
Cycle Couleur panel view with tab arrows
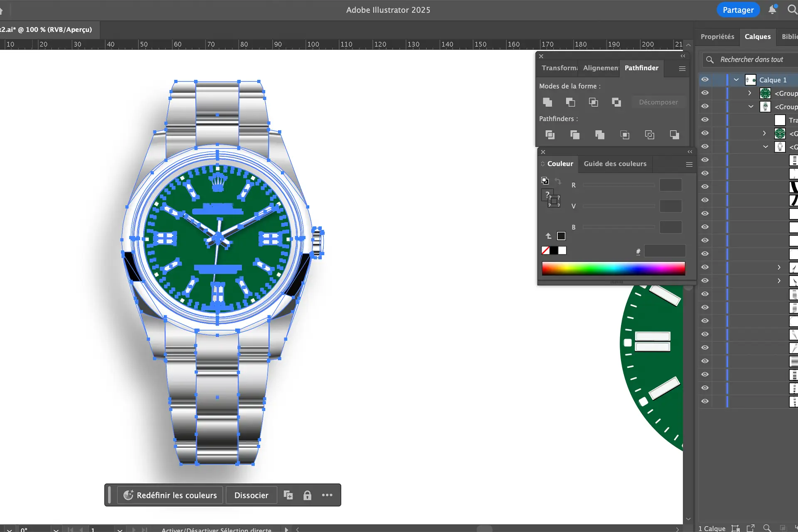point(542,164)
